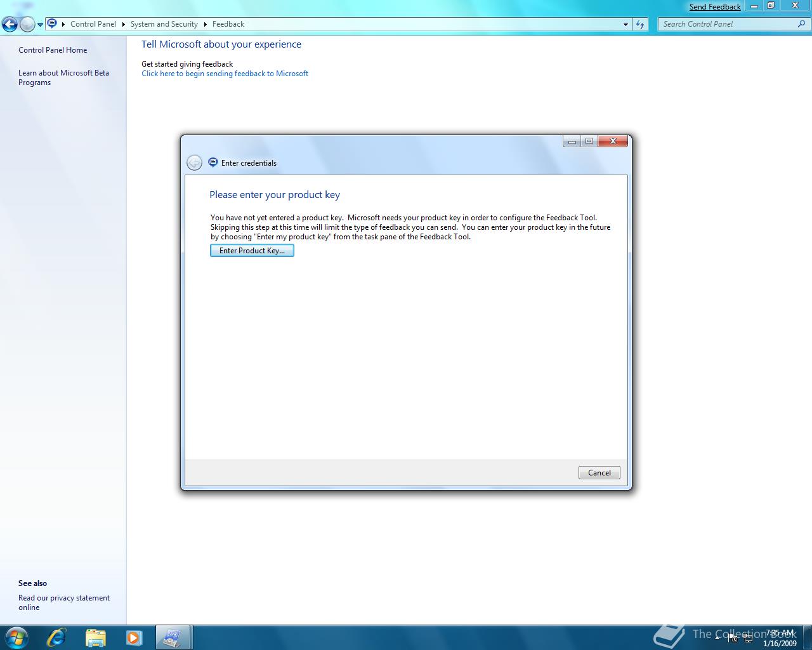The width and height of the screenshot is (812, 650).
Task: Go back in the Enter credentials wizard
Action: point(194,162)
